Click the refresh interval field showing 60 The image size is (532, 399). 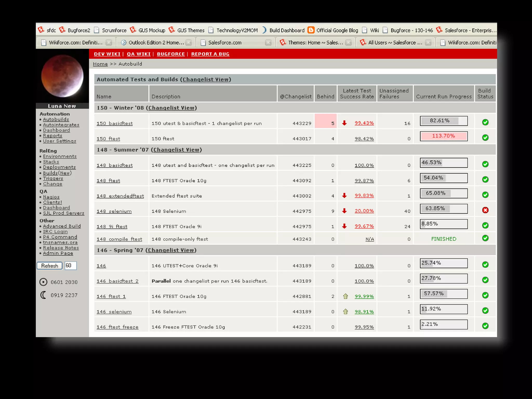coord(70,265)
